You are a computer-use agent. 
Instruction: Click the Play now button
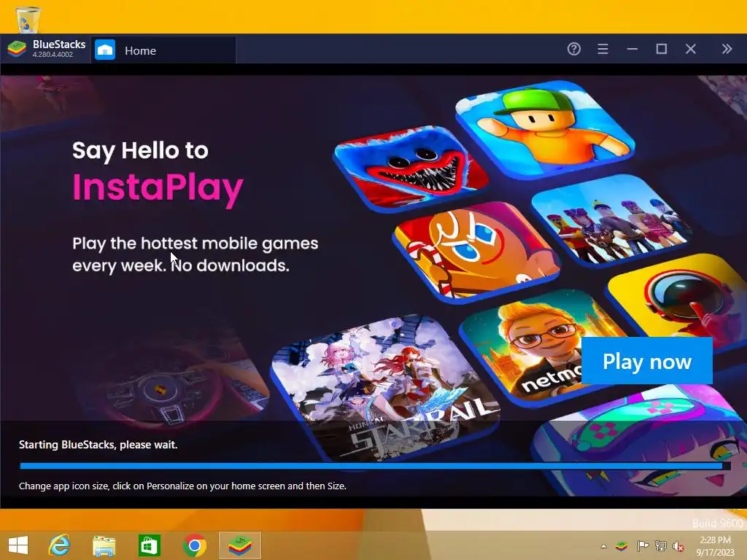[647, 361]
